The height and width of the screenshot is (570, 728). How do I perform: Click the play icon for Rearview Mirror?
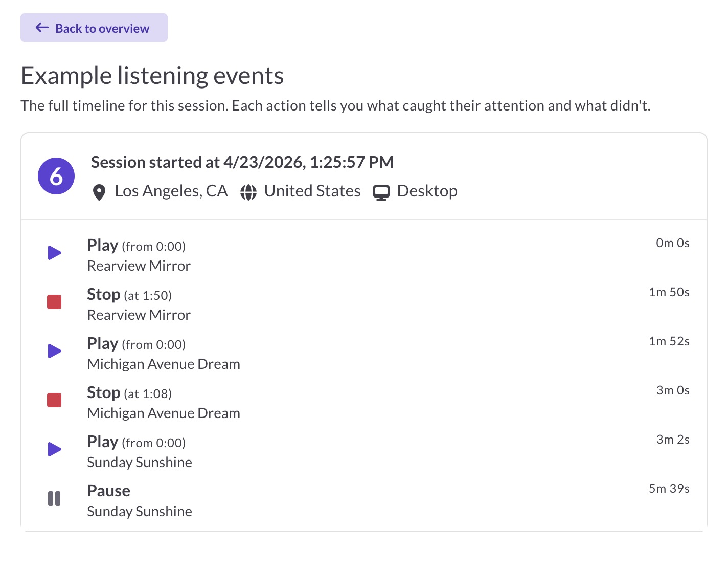54,253
